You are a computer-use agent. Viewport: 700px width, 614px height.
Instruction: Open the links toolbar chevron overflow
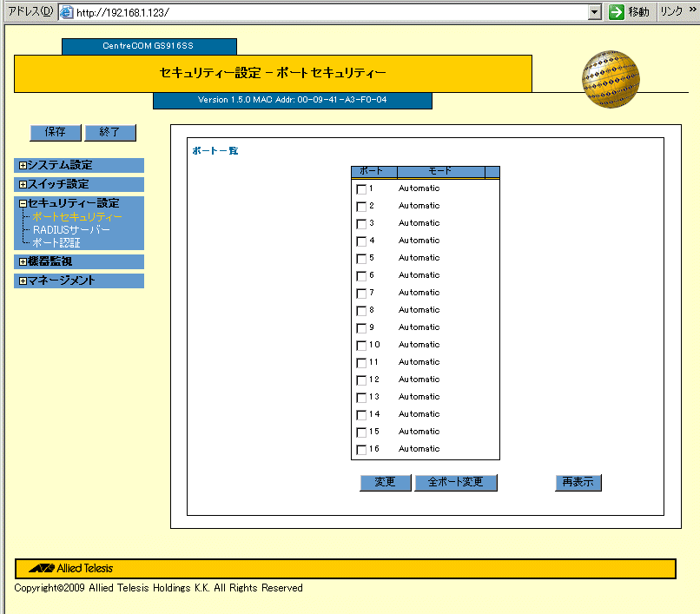click(691, 11)
